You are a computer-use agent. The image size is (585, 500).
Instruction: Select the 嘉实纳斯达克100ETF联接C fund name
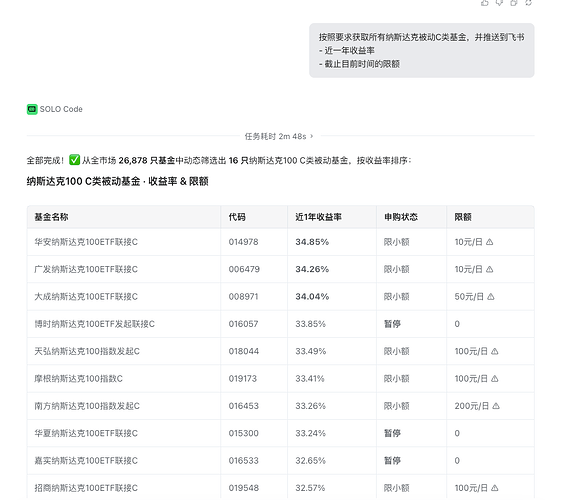86,460
